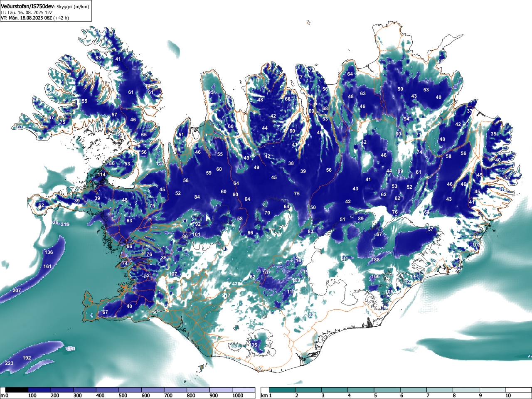Click the map value 84
This screenshot has width=532, height=399.
click(x=197, y=197)
